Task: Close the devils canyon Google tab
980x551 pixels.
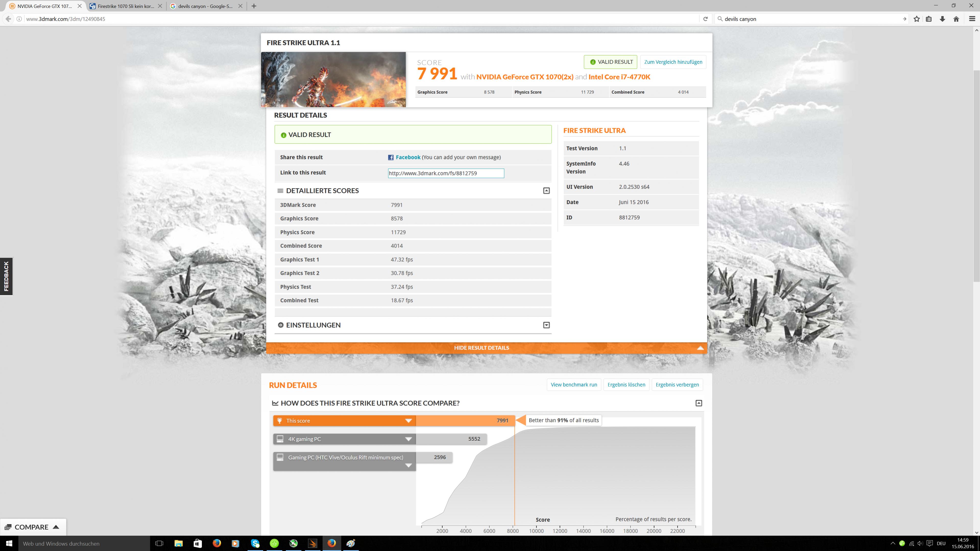Action: tap(240, 6)
